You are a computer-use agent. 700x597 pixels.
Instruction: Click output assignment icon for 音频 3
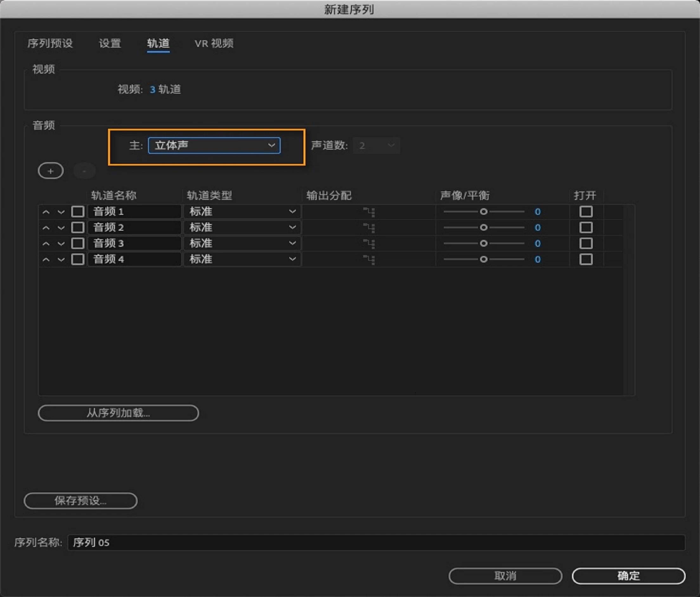point(369,243)
